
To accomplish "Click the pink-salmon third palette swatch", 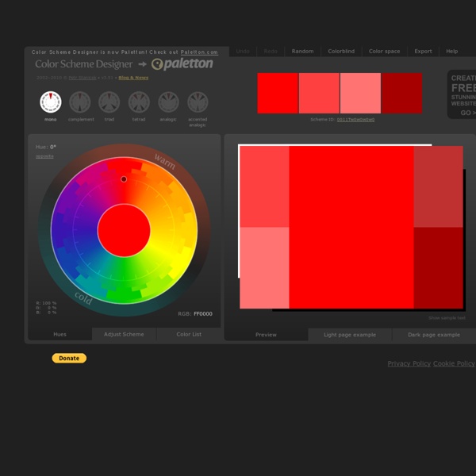I will click(360, 93).
